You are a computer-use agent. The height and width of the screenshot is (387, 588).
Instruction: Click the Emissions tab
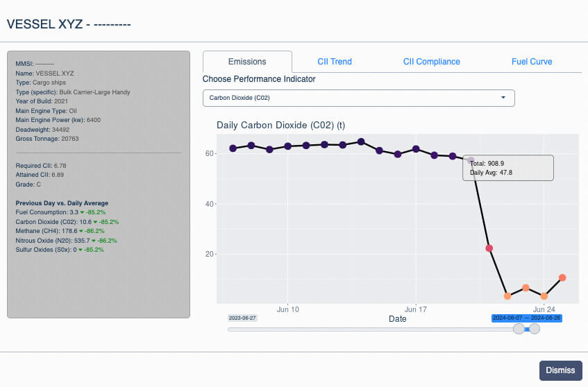pos(247,62)
